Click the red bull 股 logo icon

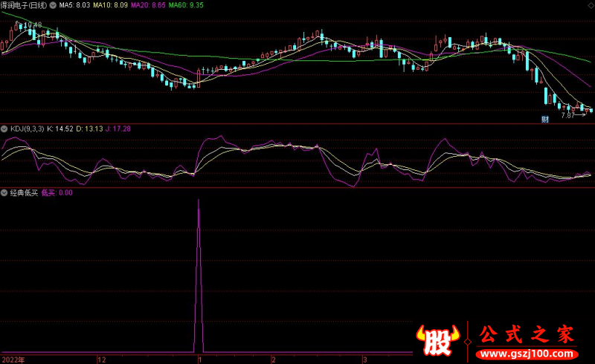[439, 341]
